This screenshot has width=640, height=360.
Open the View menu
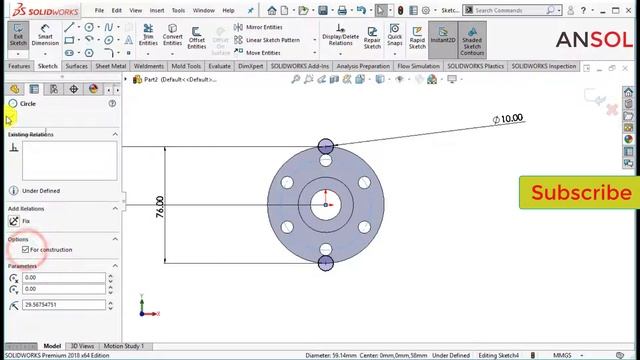tap(136, 11)
